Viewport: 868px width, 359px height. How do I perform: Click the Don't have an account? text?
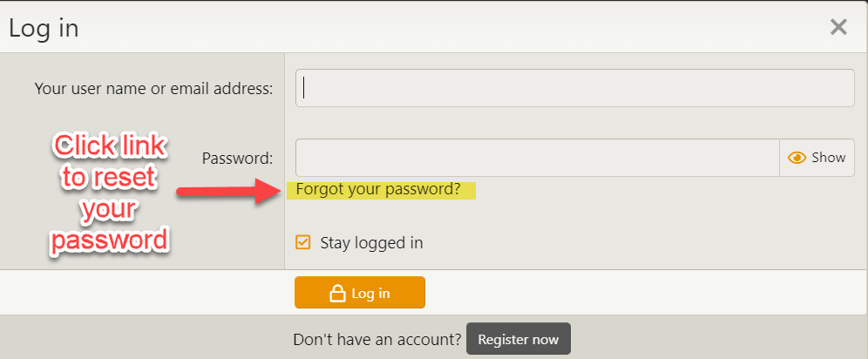377,339
